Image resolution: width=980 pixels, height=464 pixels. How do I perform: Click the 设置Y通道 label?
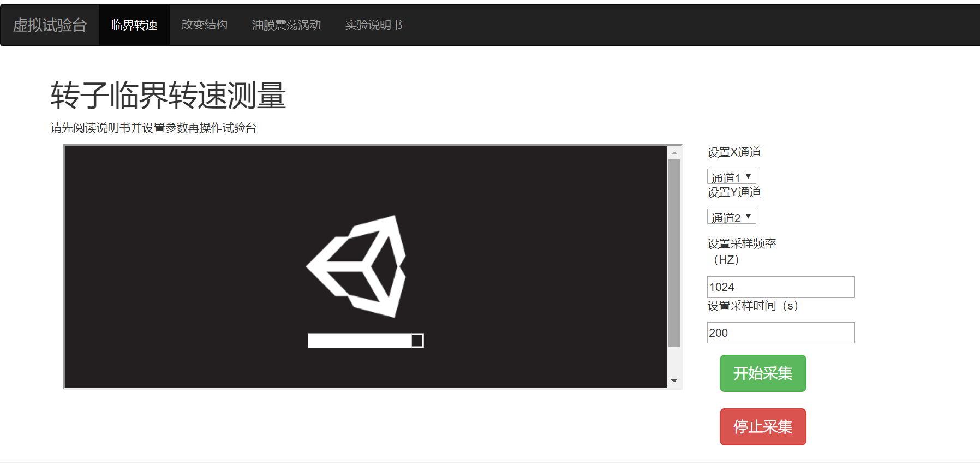pos(734,192)
